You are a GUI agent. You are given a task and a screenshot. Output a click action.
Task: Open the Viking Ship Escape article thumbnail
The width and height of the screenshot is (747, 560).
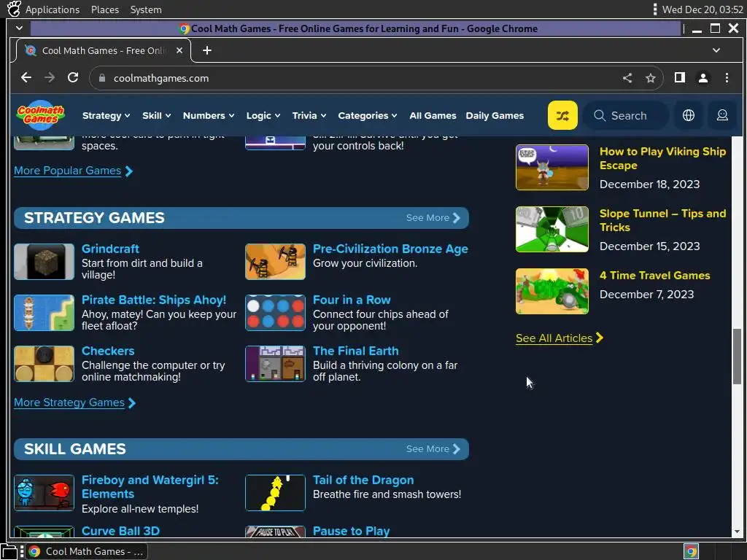551,167
